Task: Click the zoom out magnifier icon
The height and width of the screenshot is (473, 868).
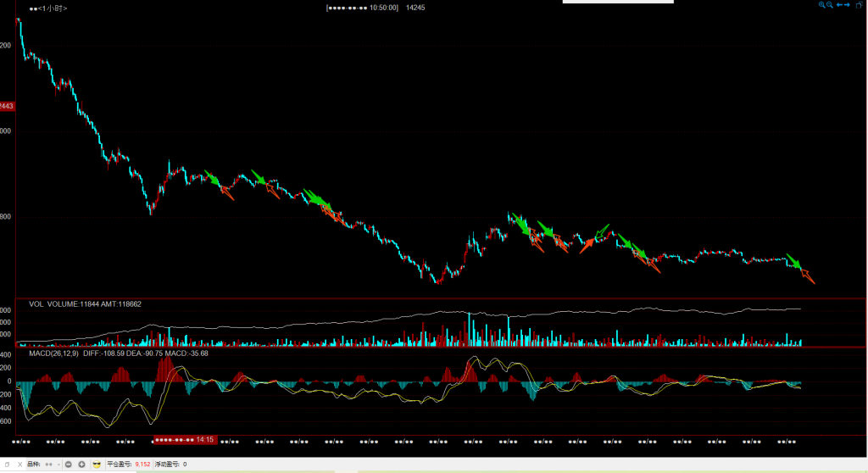Action: point(830,5)
